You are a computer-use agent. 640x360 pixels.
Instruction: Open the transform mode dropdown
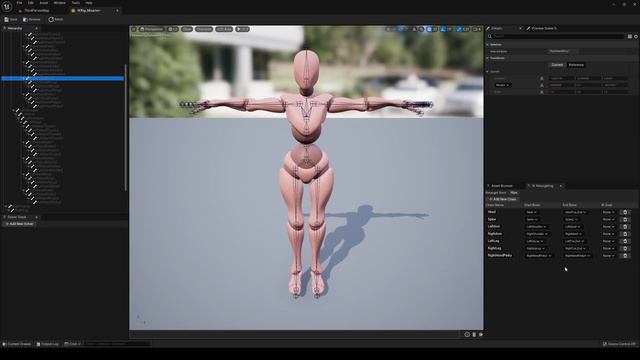coord(502,85)
